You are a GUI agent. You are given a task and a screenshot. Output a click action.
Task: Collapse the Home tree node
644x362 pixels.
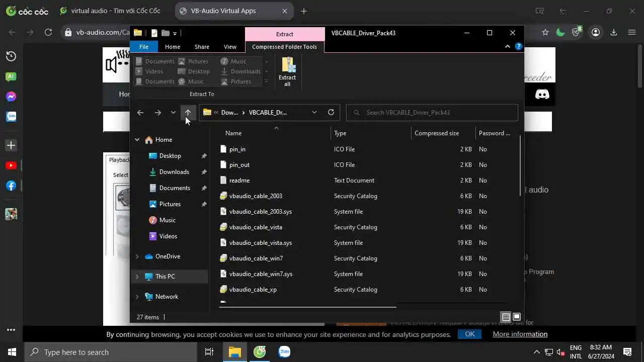pyautogui.click(x=137, y=140)
